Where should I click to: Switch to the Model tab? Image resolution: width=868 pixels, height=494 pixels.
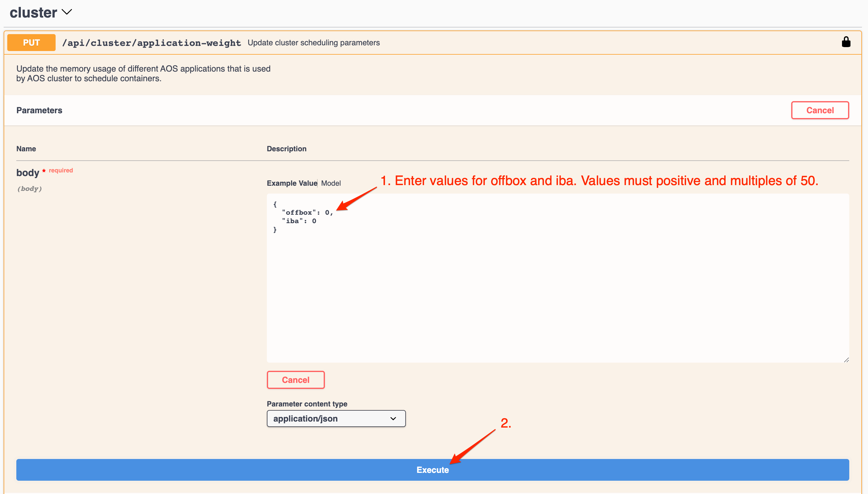coord(331,183)
